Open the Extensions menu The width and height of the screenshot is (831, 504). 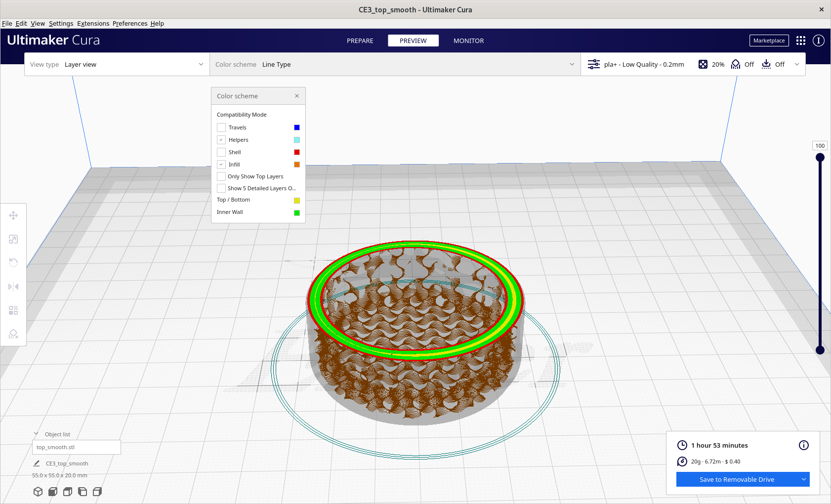[93, 23]
